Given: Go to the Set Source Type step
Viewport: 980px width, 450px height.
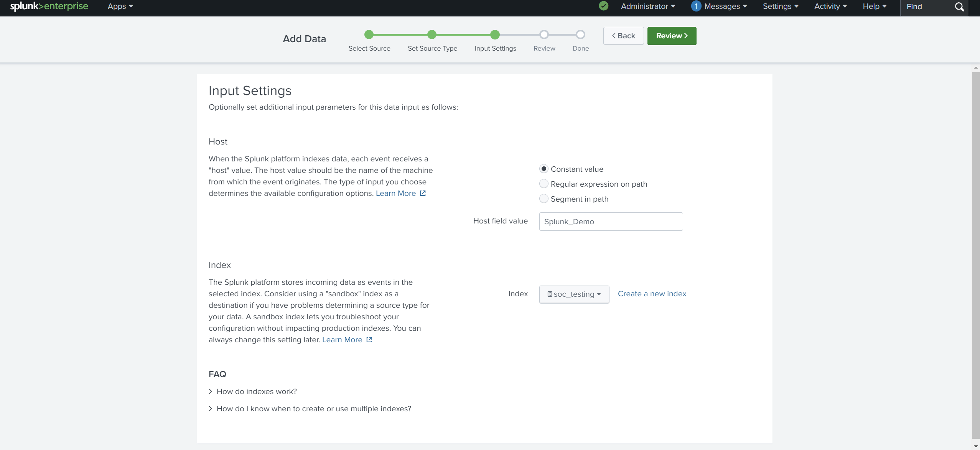Looking at the screenshot, I should click(432, 35).
